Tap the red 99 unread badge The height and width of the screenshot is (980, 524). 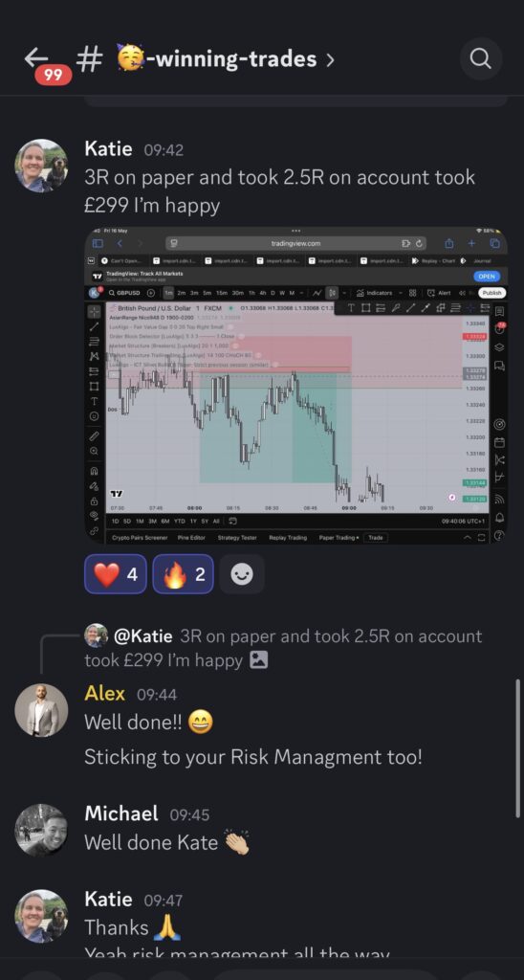tap(54, 75)
